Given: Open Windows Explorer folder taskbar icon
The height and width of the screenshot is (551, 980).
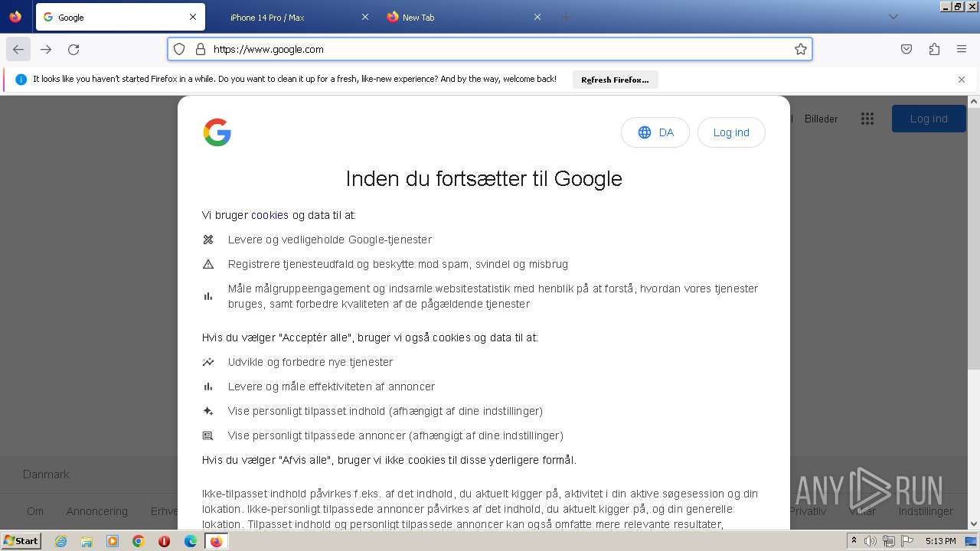Looking at the screenshot, I should pos(87,541).
